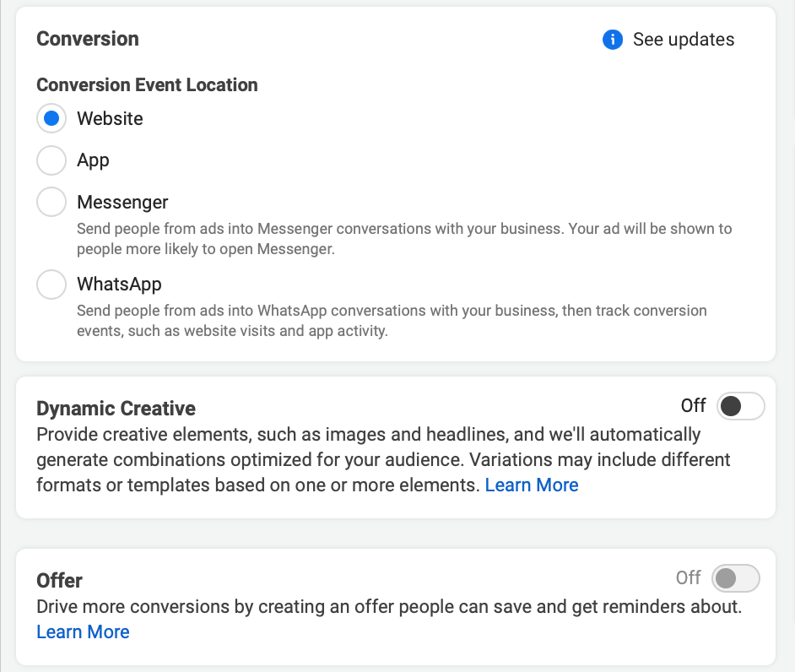Choose the App radio button
Viewport: 795px width, 672px height.
[51, 160]
